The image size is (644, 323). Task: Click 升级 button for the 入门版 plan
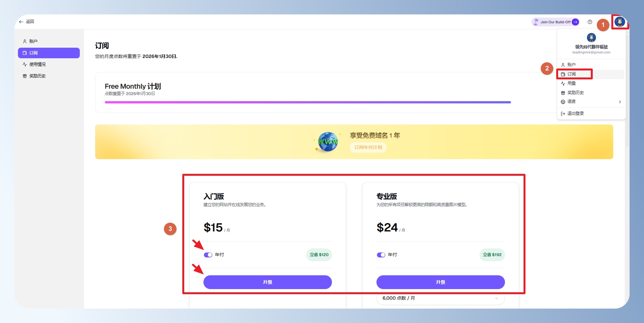[268, 282]
